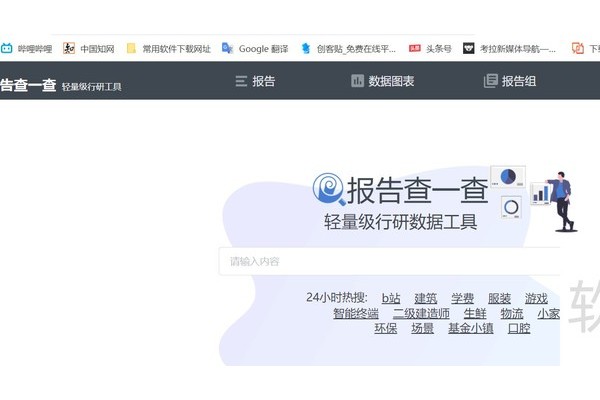This screenshot has width=600, height=400.
Task: Search hot keyword 口腔
Action: click(519, 328)
